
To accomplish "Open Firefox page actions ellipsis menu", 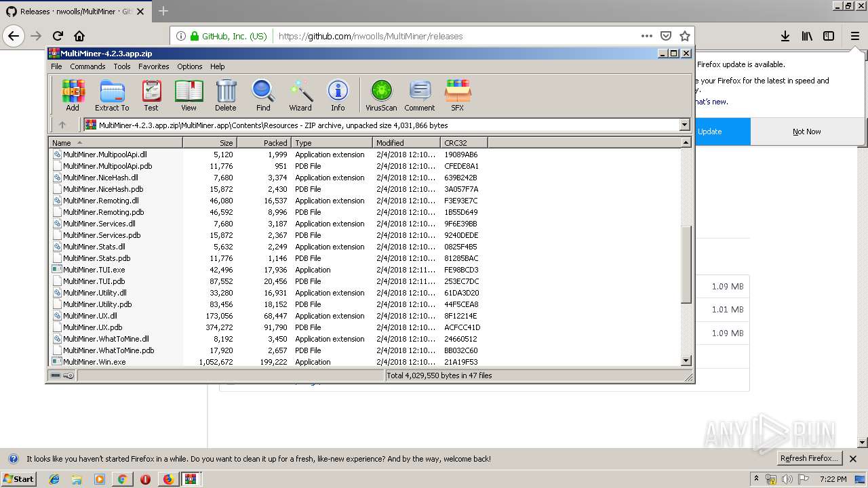I will 647,36.
